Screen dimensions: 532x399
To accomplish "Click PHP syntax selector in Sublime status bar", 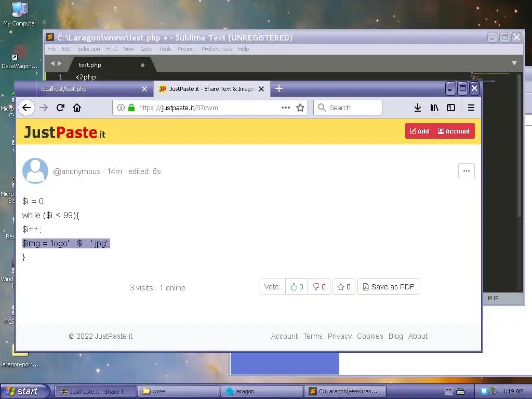I will [493, 298].
